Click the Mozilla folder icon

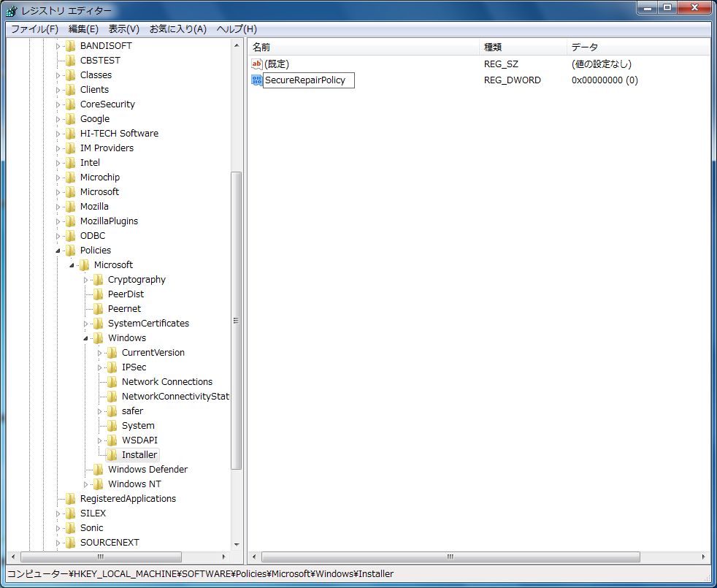pos(70,207)
